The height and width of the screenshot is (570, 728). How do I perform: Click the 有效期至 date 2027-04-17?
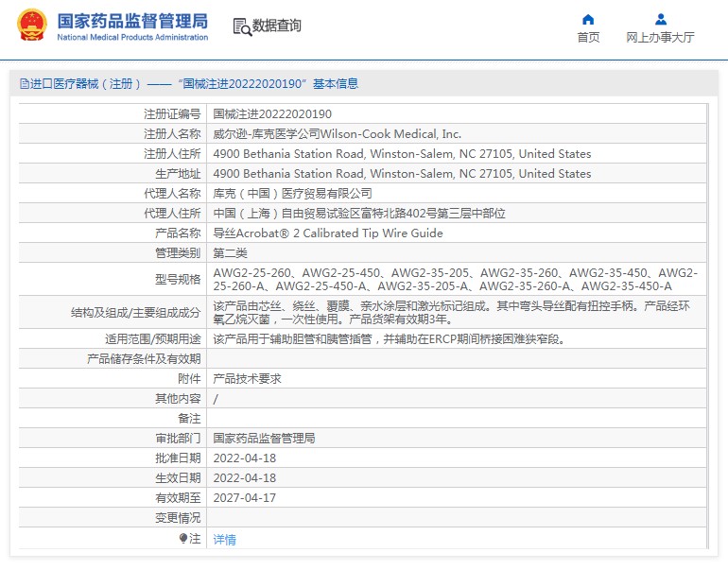pos(244,497)
